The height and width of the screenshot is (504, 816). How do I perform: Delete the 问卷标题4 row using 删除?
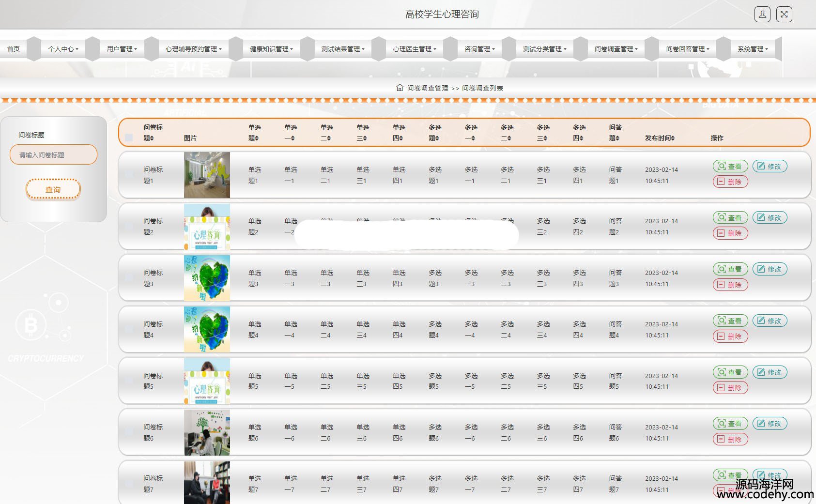pyautogui.click(x=730, y=336)
